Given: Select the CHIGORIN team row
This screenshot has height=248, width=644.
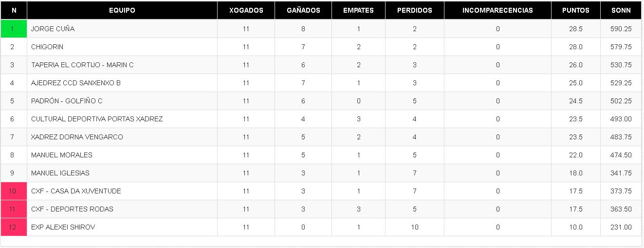Looking at the screenshot, I should [x=321, y=47].
